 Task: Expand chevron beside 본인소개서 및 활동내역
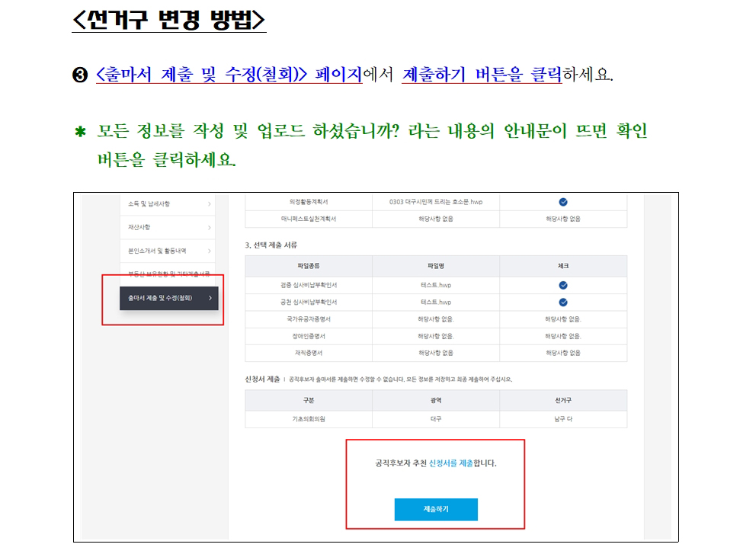coord(210,251)
